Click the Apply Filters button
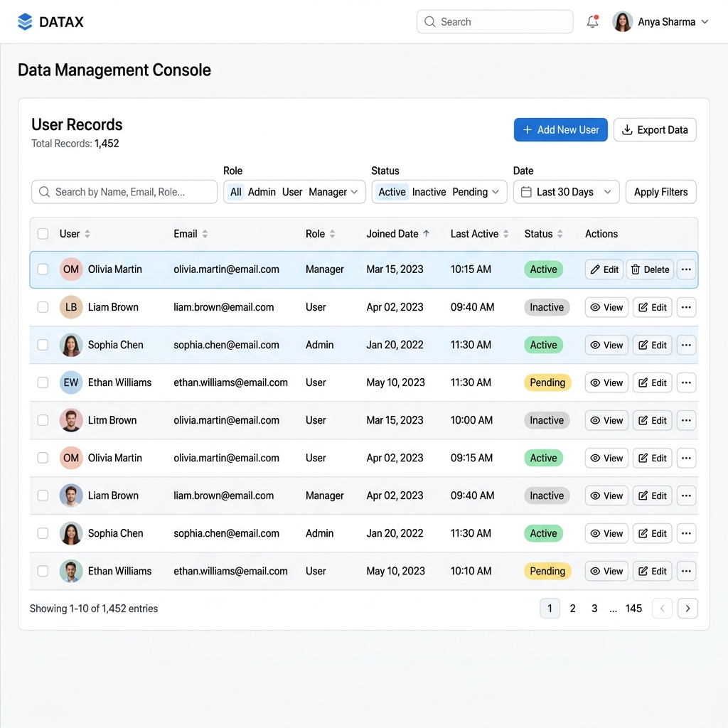 [x=660, y=192]
